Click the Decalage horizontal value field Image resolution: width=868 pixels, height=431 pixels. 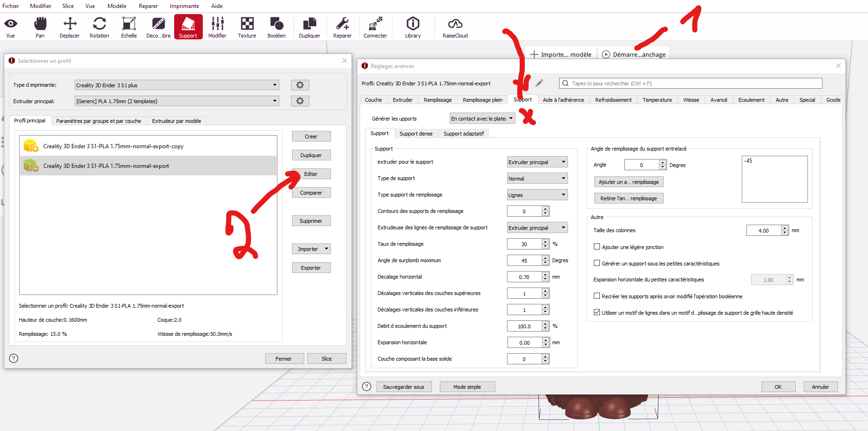(524, 277)
